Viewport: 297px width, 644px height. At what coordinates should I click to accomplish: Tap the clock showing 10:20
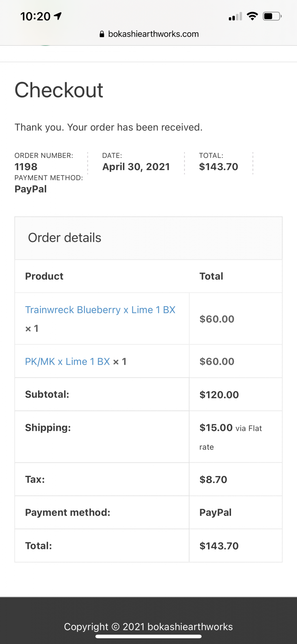click(35, 16)
